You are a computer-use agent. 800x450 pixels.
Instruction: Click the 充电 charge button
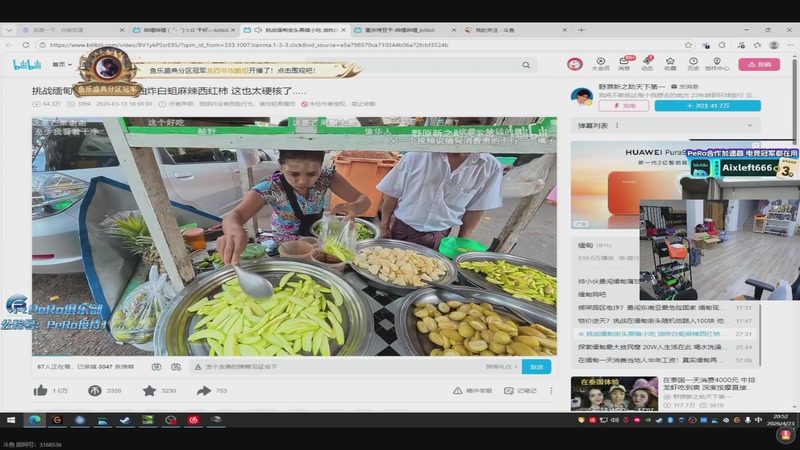(623, 106)
